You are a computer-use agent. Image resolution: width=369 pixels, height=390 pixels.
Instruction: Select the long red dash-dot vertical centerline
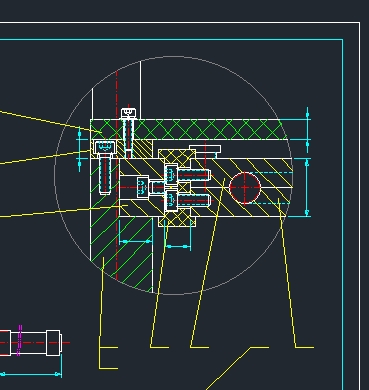[117, 175]
